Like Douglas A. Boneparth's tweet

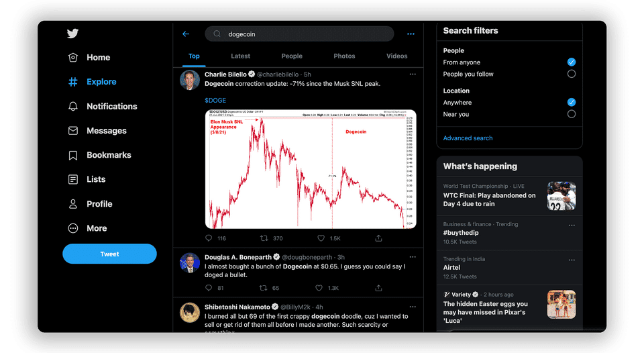[321, 288]
